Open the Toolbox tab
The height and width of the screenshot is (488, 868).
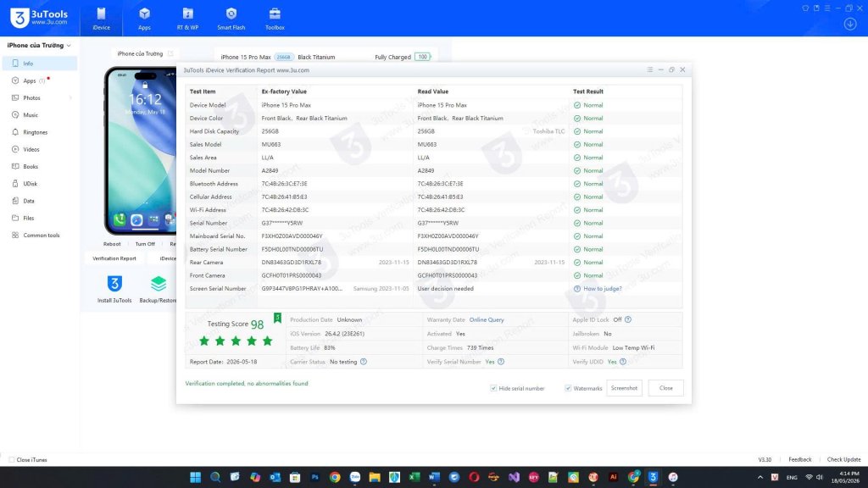(x=275, y=19)
